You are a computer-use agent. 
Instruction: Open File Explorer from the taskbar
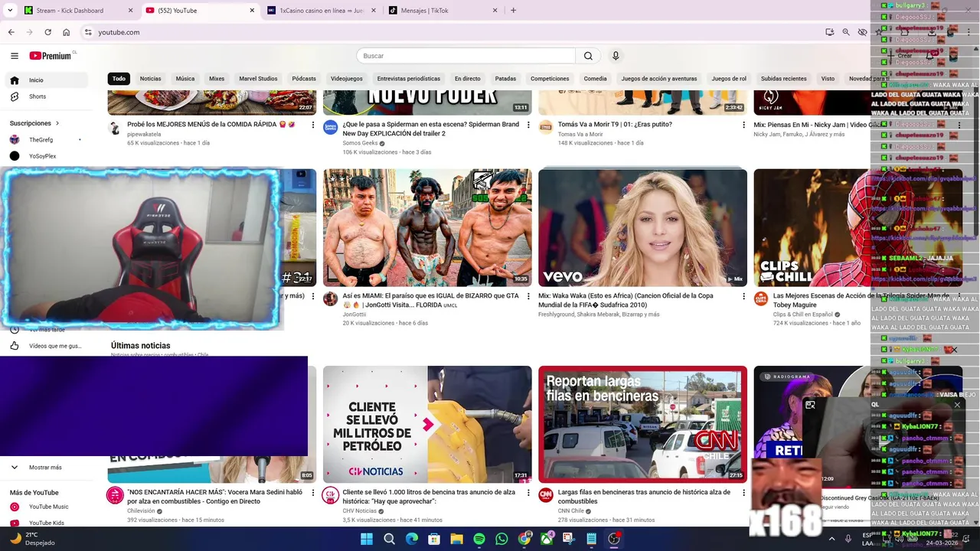click(457, 539)
